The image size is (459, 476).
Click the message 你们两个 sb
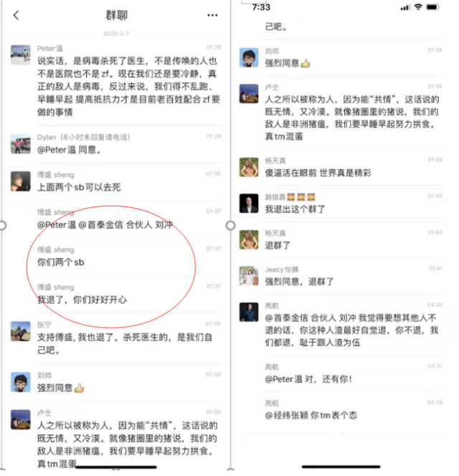[61, 262]
